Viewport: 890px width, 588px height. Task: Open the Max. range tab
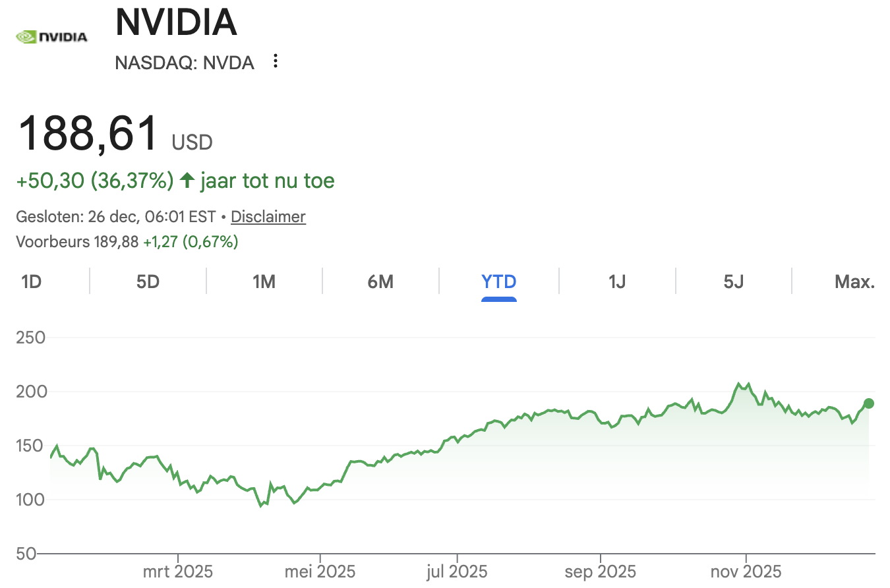pyautogui.click(x=854, y=282)
